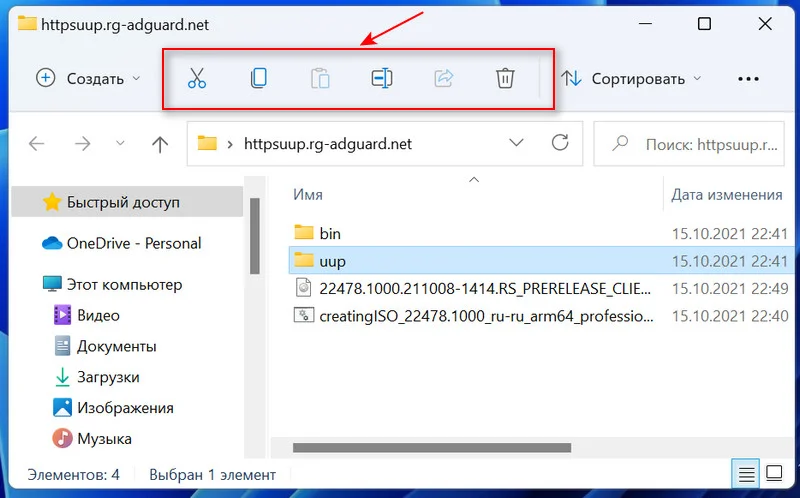This screenshot has width=800, height=498.
Task: Open the three-dot more options menu
Action: tap(748, 79)
